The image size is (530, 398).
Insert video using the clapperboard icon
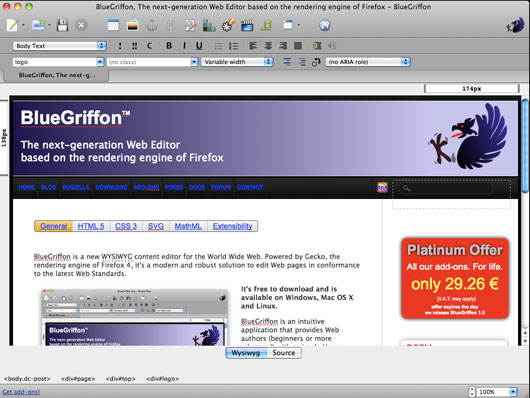pyautogui.click(x=247, y=25)
